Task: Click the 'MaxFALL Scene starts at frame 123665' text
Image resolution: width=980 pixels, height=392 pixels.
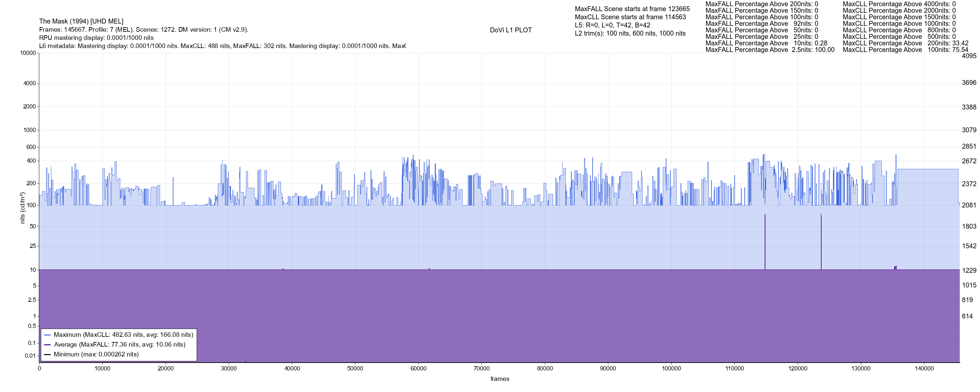Action: point(632,9)
